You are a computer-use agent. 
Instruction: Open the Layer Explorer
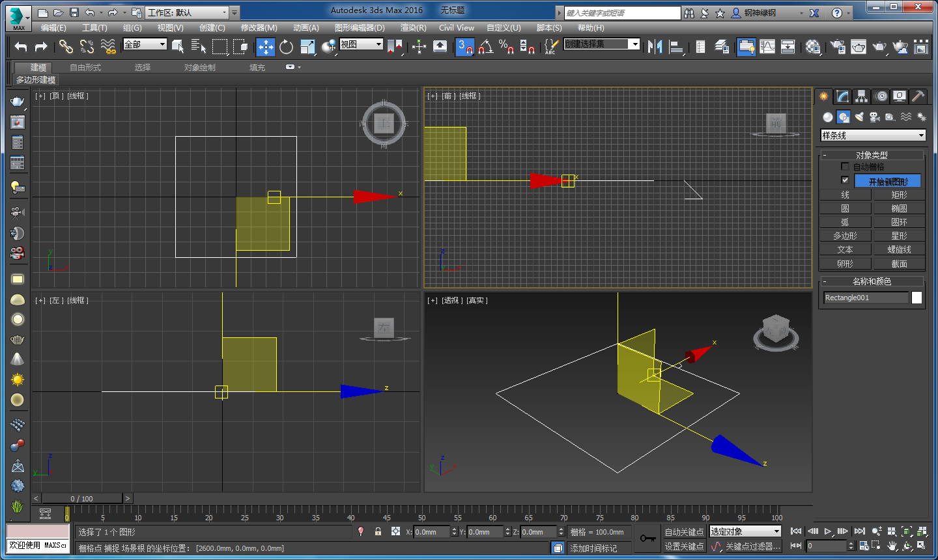point(722,46)
